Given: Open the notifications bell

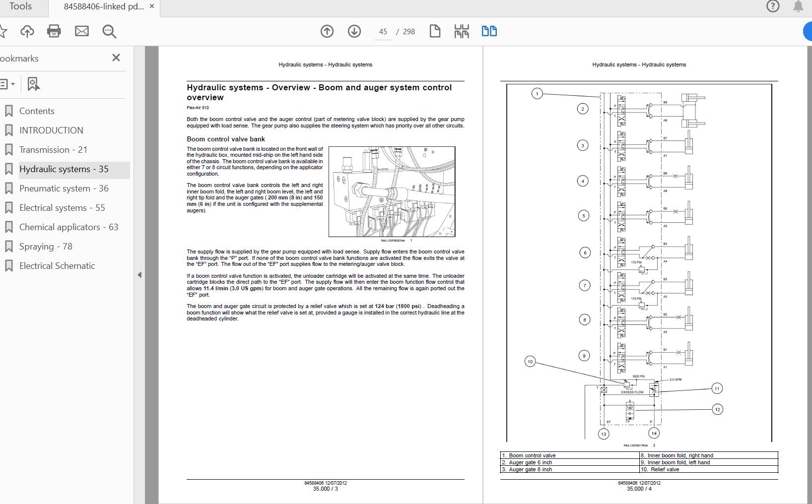Looking at the screenshot, I should 798,6.
